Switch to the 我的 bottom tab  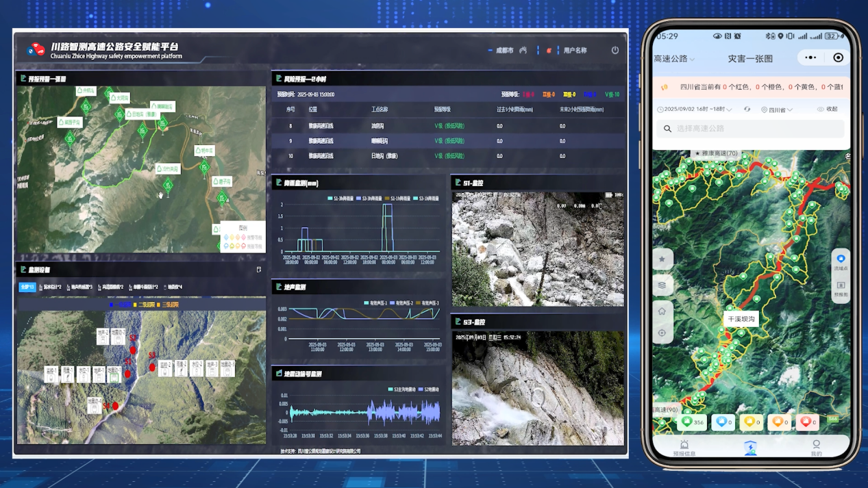pos(816,448)
